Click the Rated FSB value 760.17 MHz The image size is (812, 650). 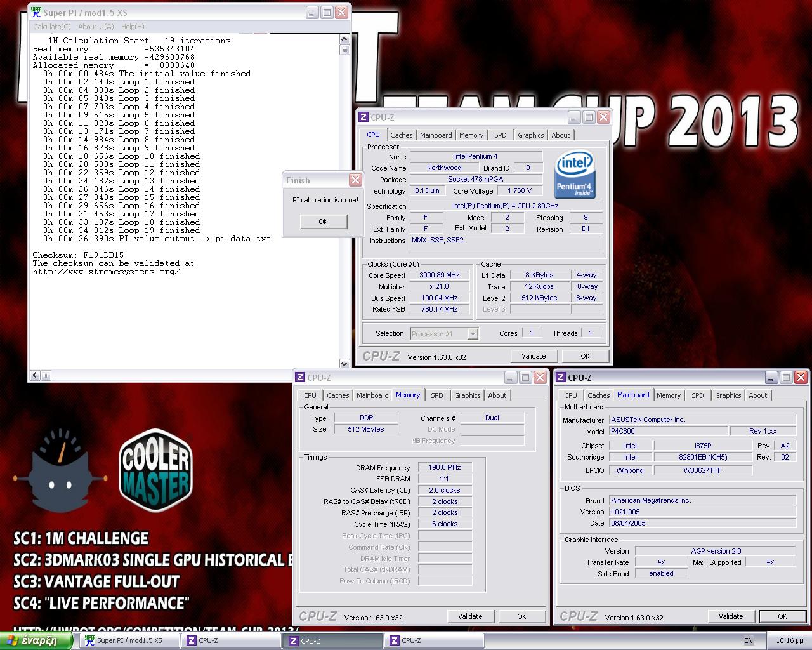[x=440, y=309]
